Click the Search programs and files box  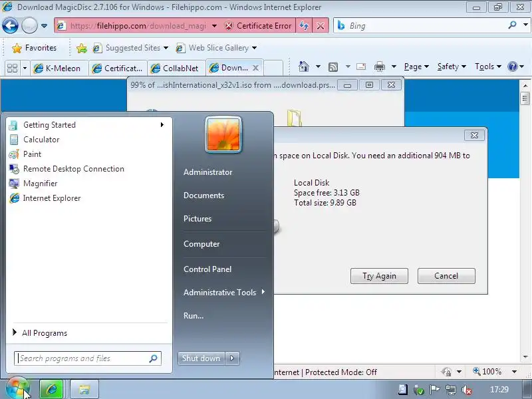tap(88, 358)
